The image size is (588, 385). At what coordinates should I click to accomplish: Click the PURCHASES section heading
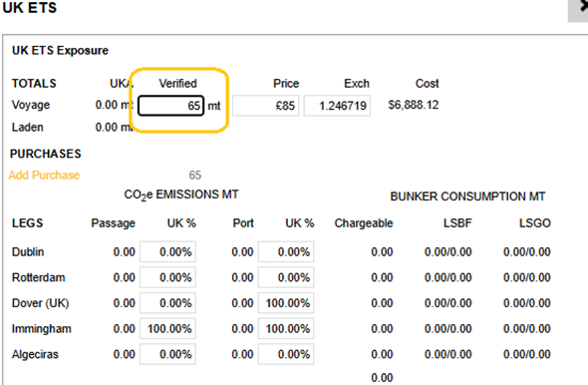[46, 154]
